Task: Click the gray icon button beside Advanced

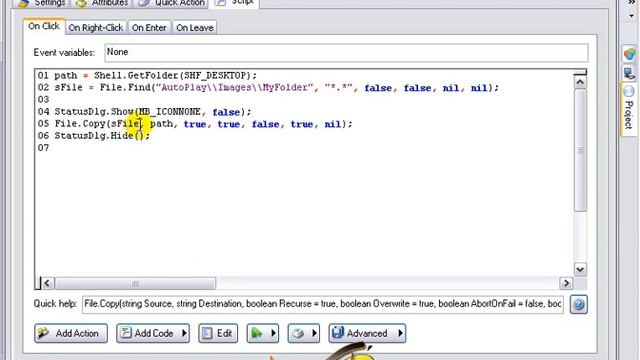Action: (x=298, y=333)
